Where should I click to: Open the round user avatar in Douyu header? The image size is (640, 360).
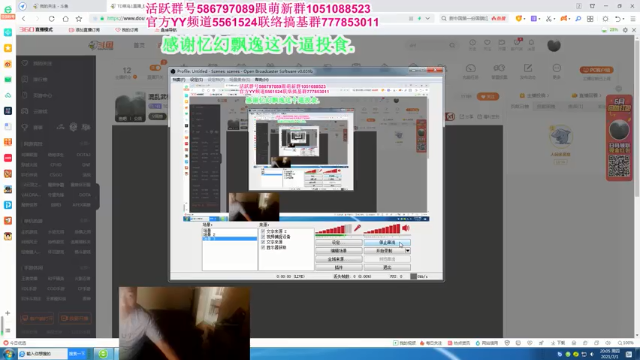[554, 45]
